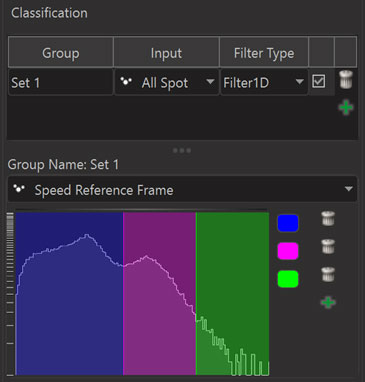Toggle the Set 1 enabled checkbox
This screenshot has width=365, height=382.
tap(318, 81)
